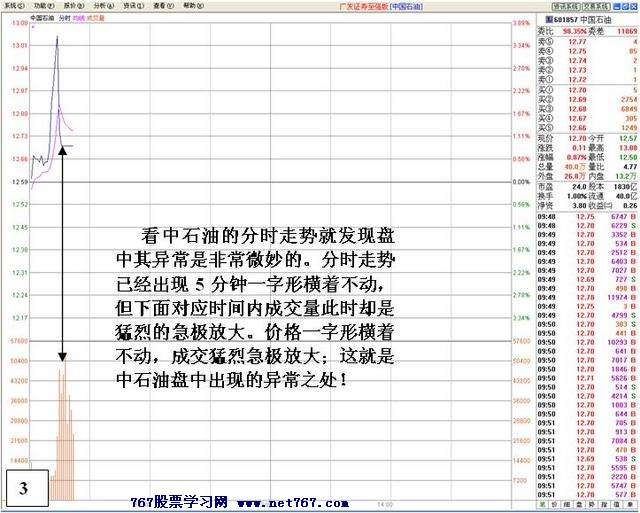Select the 卖① row at 12.72
Screen dimensions: 640x513
[587, 79]
